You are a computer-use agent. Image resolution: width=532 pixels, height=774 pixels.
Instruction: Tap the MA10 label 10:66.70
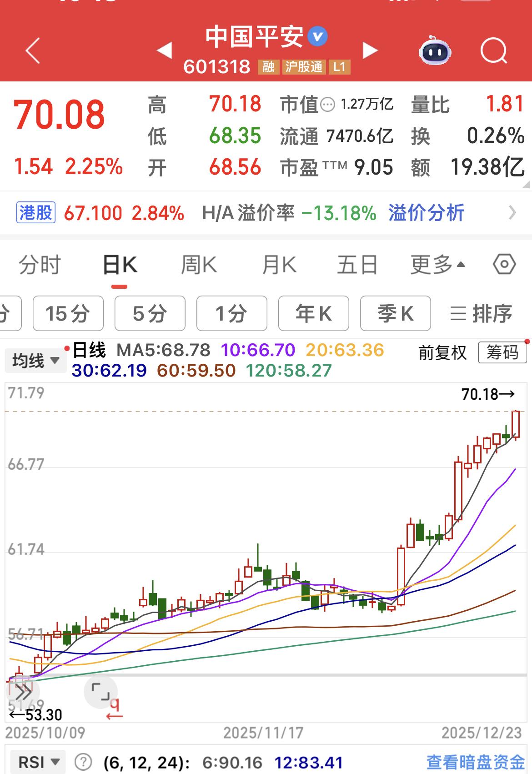click(x=258, y=350)
